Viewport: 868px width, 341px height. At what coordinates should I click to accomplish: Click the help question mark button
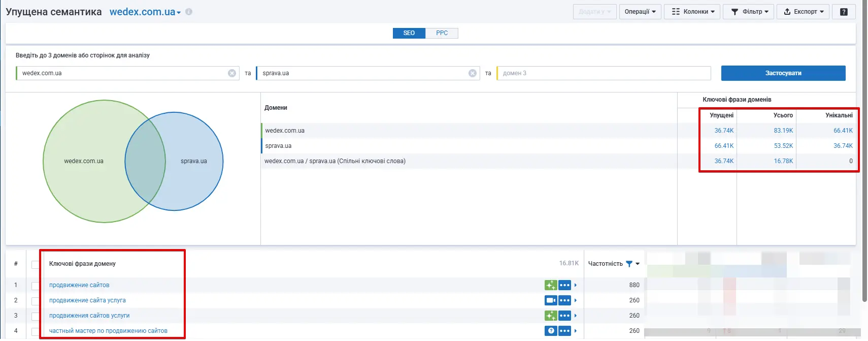[844, 12]
